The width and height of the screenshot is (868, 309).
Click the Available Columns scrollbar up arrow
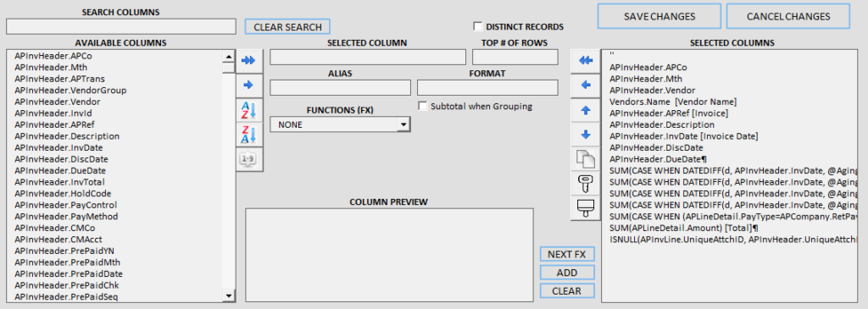pyautogui.click(x=229, y=56)
